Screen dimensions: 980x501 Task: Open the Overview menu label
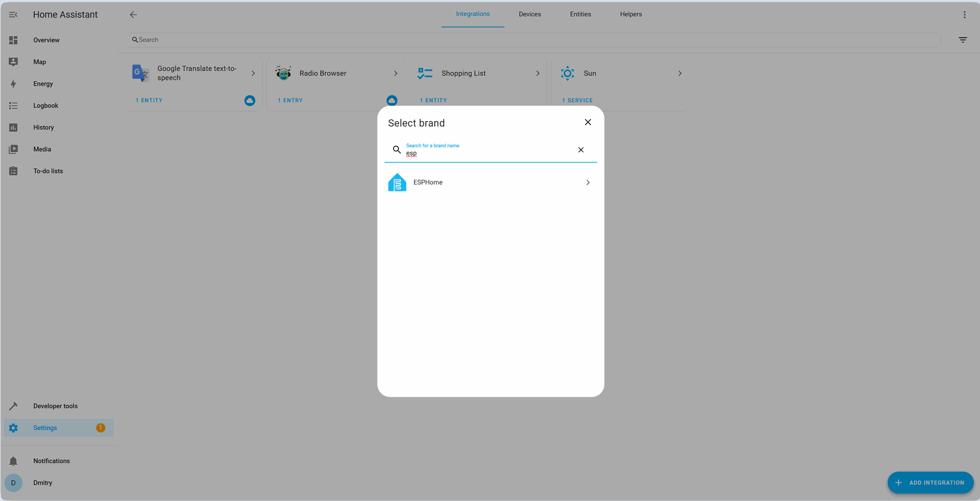(46, 40)
